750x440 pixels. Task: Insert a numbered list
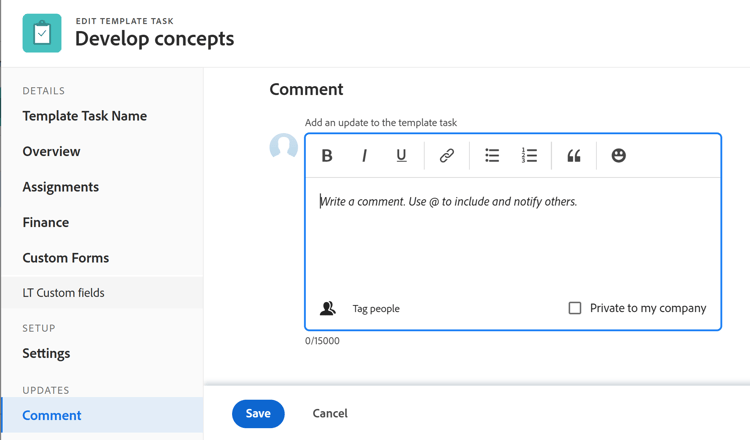[529, 156]
